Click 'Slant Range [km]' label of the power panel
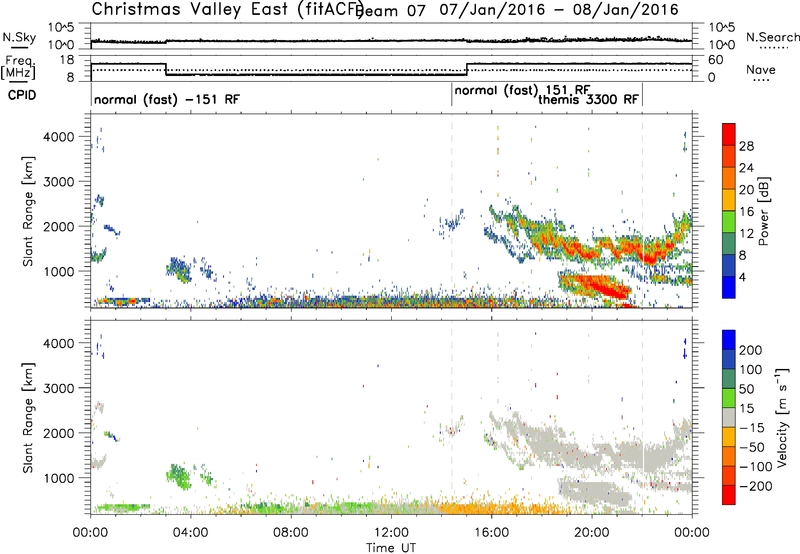Viewport: 800px width, 554px height. [x=28, y=211]
